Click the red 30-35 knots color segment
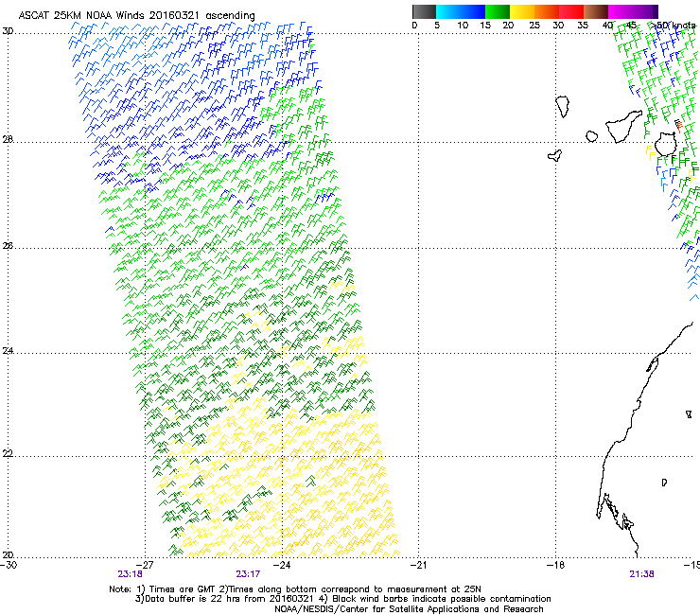Screen dimensions: 700x615 [571, 11]
